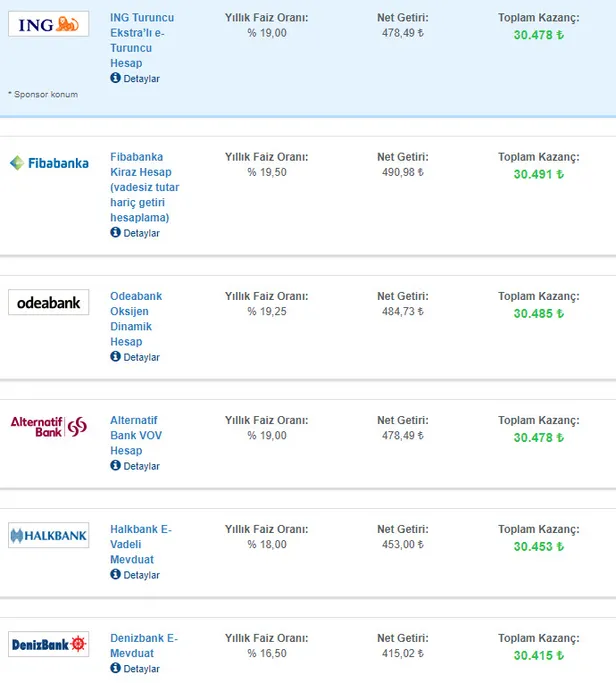Click the Alternatif Bank logo
Viewport: 616px width, 683px height.
(x=48, y=426)
